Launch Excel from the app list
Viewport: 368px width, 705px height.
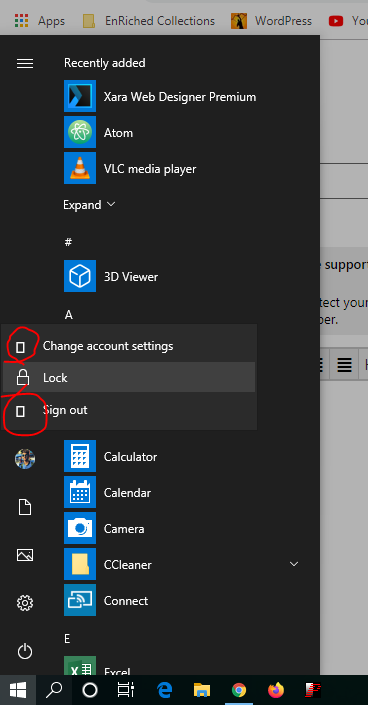coord(98,666)
